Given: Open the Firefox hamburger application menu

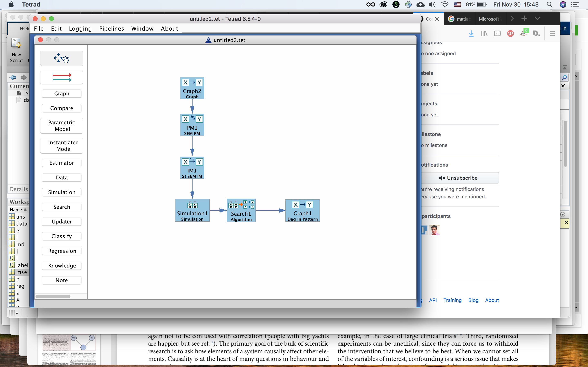Looking at the screenshot, I should 552,33.
